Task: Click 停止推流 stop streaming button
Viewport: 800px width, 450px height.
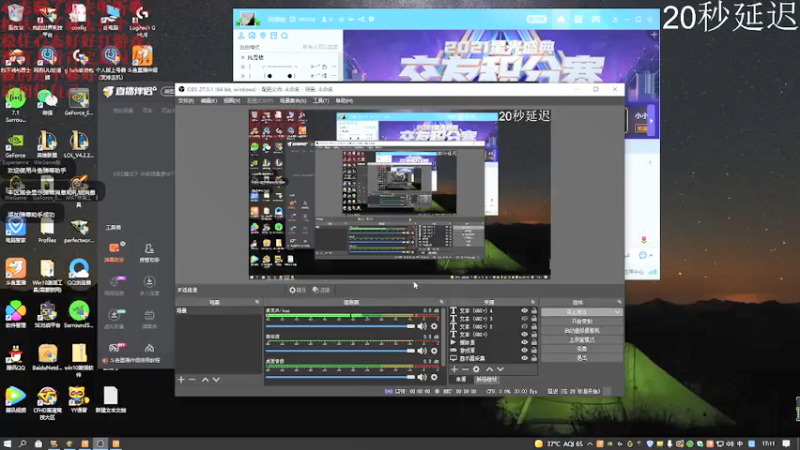Action: pos(577,312)
